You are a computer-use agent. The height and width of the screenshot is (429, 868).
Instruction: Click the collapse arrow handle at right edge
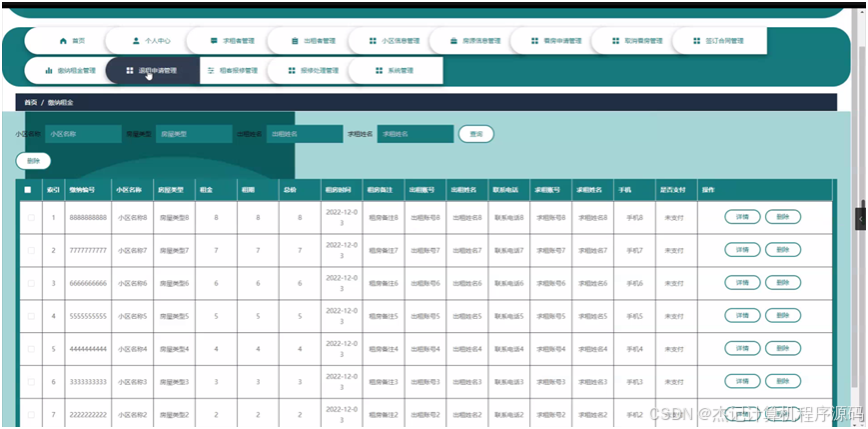click(x=860, y=219)
